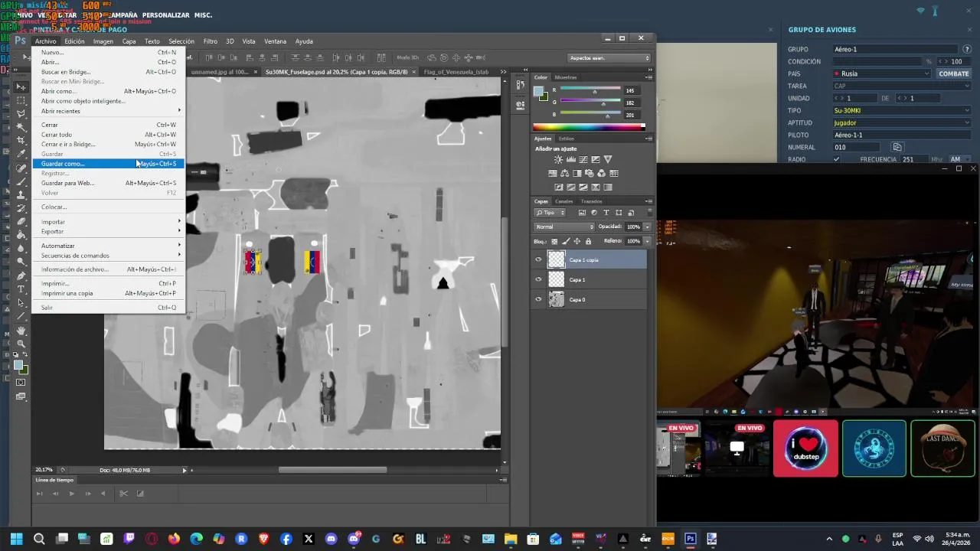
Task: Toggle Quick Mask mode icon
Action: tap(21, 381)
